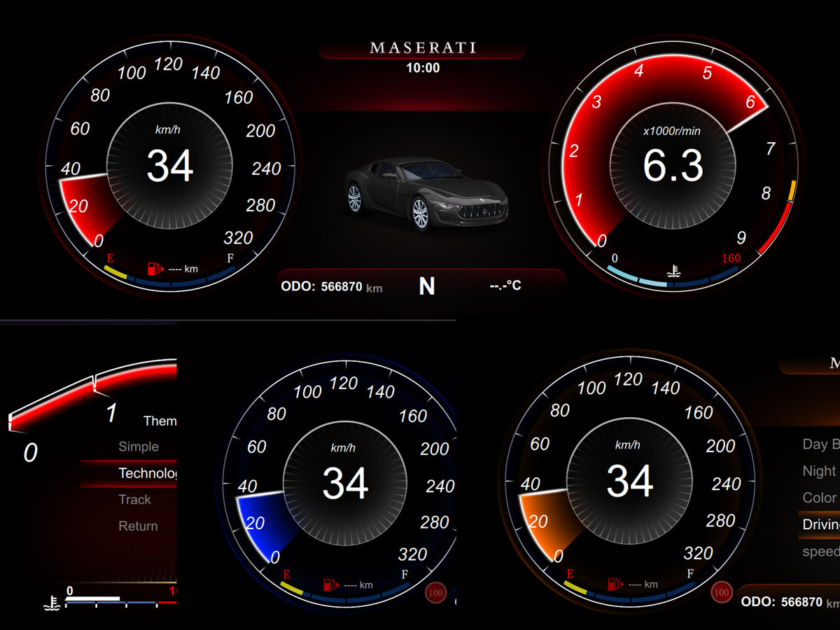Viewport: 840px width, 630px height.
Task: Click the 10:00 clock display
Action: pos(423,68)
